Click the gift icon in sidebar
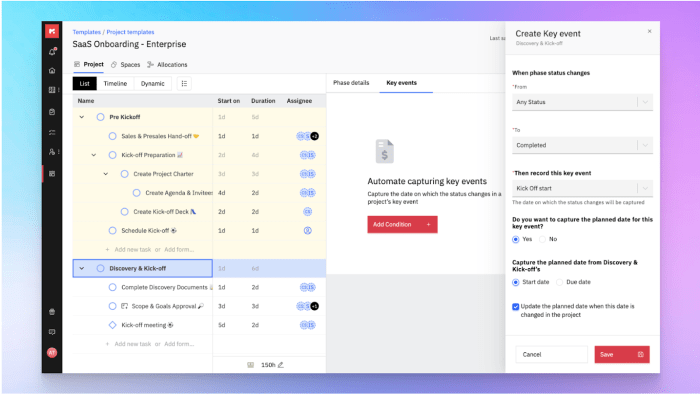Screen dimensions: 700x394 pyautogui.click(x=52, y=312)
